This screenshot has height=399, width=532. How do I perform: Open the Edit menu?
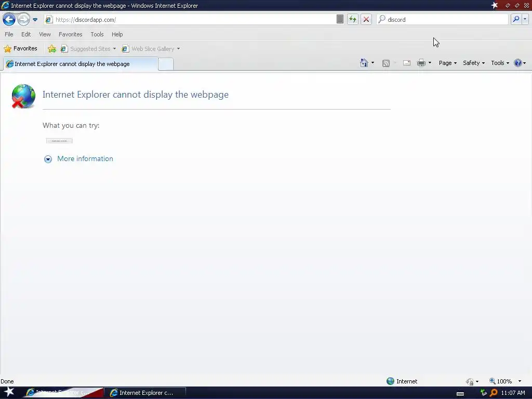26,34
